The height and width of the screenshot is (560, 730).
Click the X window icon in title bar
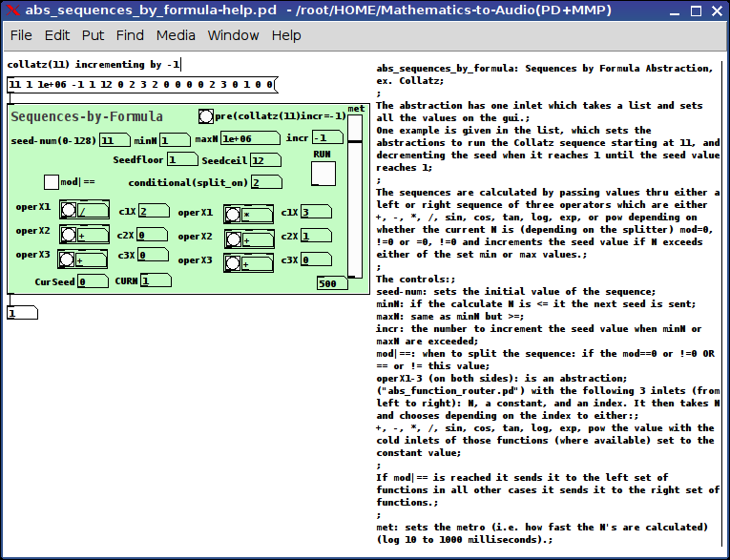(x=13, y=10)
